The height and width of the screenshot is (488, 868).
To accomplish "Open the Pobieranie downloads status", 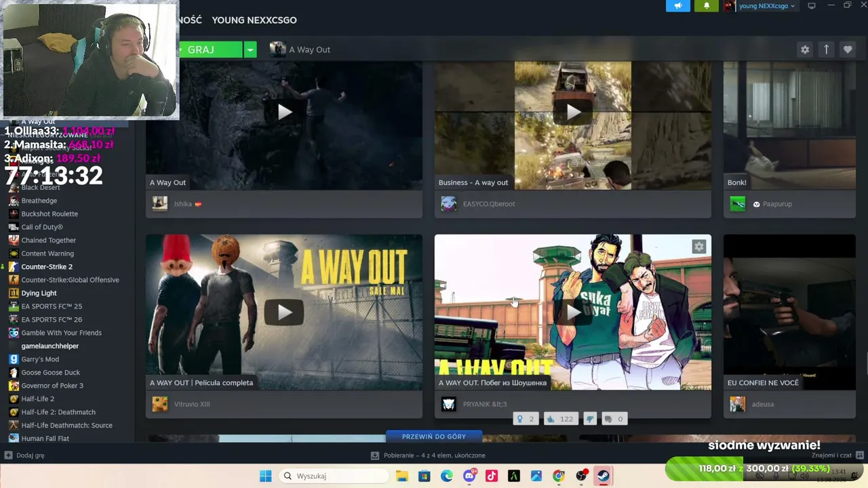I will pyautogui.click(x=429, y=455).
